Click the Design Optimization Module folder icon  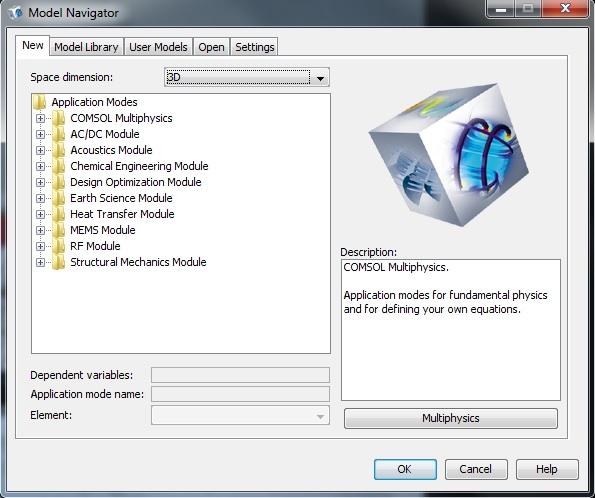(58, 182)
